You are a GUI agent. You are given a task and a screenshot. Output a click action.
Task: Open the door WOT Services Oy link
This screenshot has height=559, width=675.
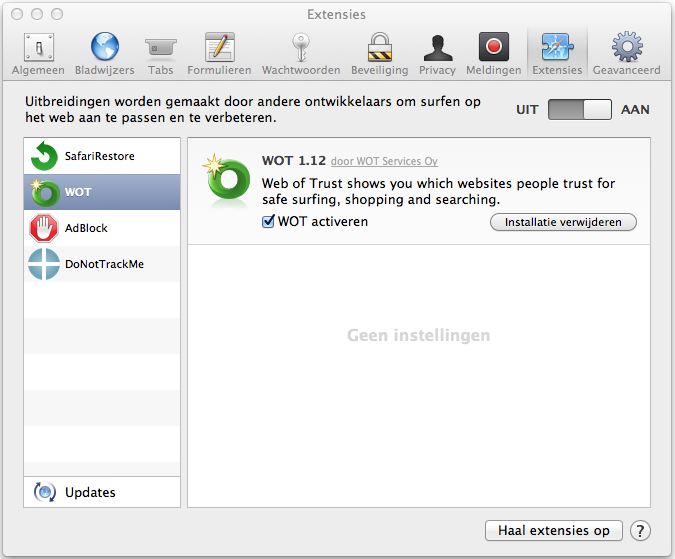(x=384, y=161)
